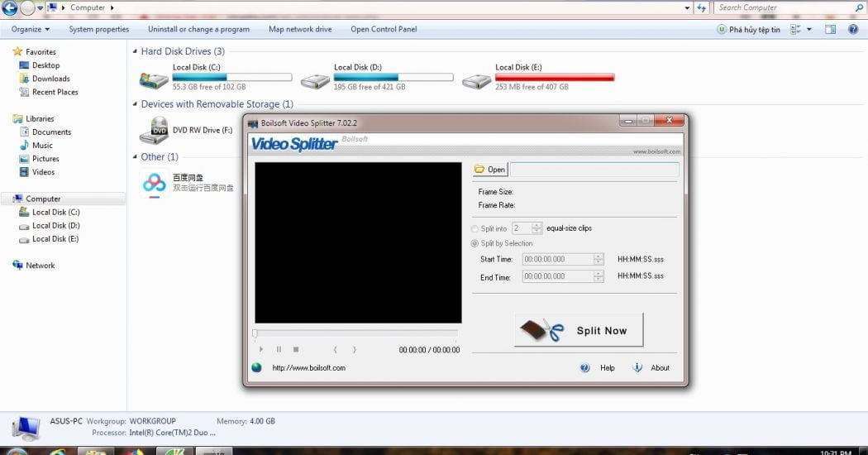Collapse the Other group
Viewport: 868px width, 455px height.
tap(135, 157)
